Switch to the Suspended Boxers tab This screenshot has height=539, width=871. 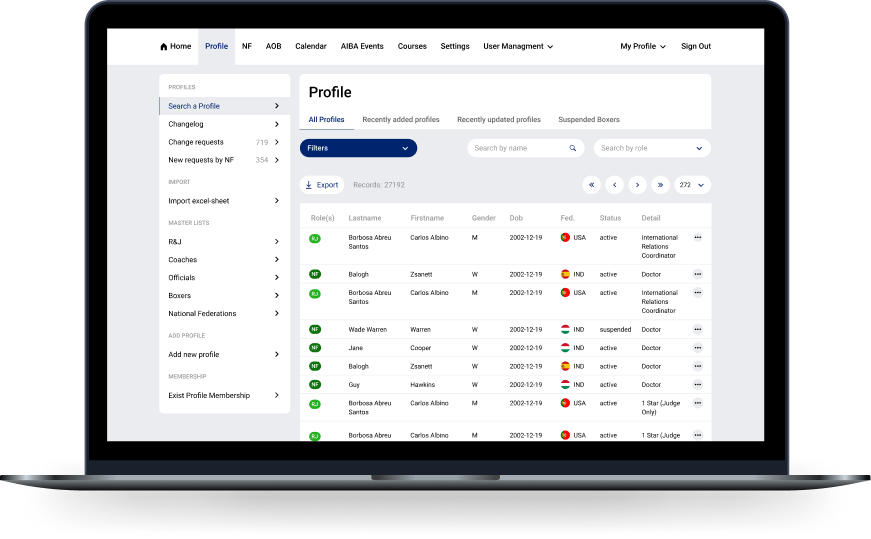pos(588,120)
